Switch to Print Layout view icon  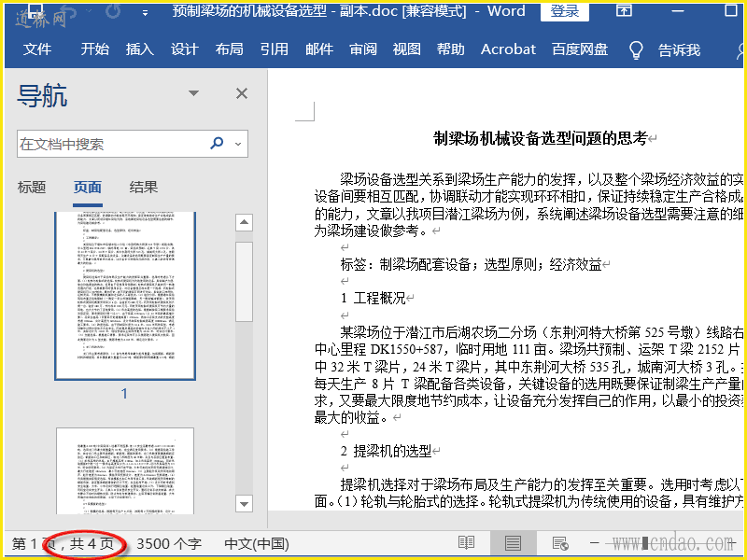pos(513,543)
